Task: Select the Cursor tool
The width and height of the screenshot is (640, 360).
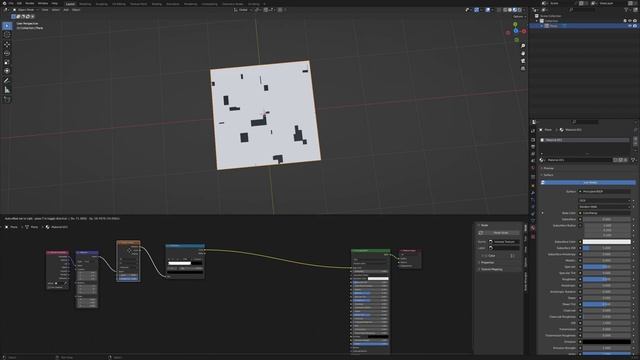Action: [7, 35]
